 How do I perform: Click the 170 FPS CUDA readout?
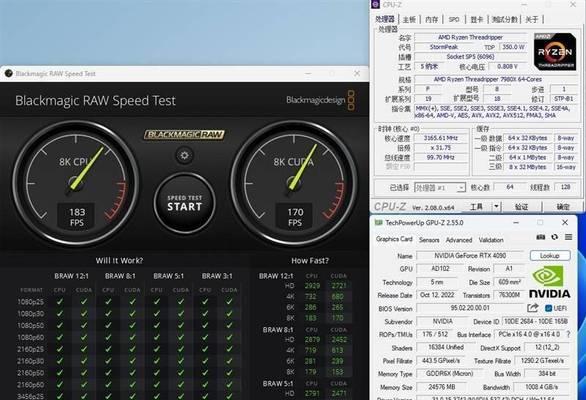click(x=295, y=217)
